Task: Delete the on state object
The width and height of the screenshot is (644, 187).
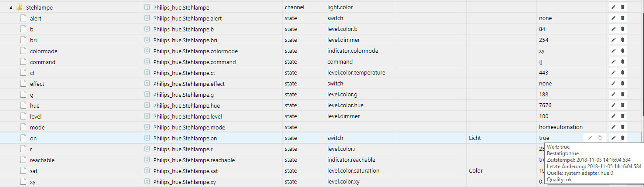Action: click(623, 138)
